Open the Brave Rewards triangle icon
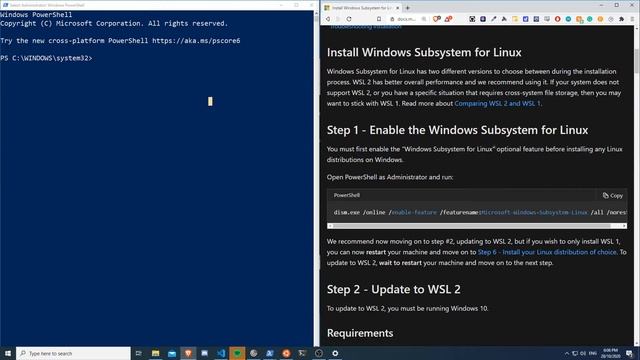This screenshot has width=640, height=360. tap(448, 19)
